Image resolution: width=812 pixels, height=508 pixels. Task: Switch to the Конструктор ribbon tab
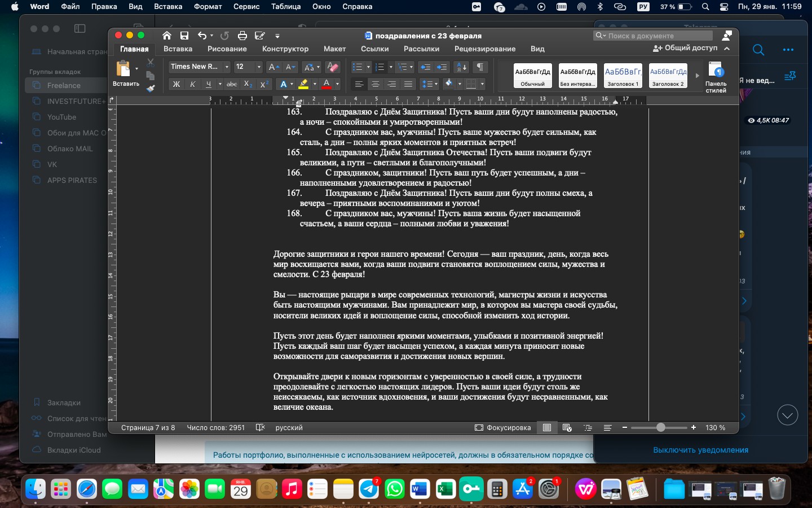(x=285, y=49)
